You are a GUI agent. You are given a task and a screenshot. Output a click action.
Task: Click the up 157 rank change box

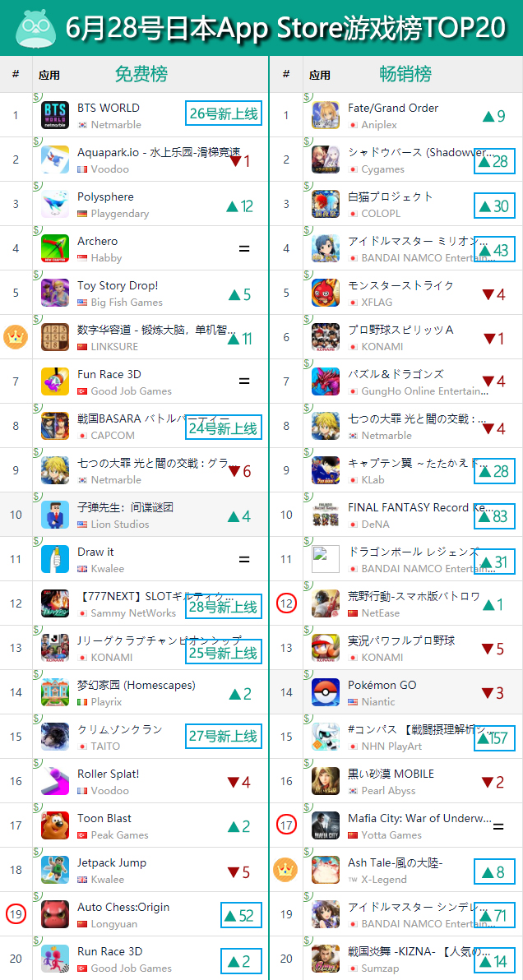coord(494,737)
